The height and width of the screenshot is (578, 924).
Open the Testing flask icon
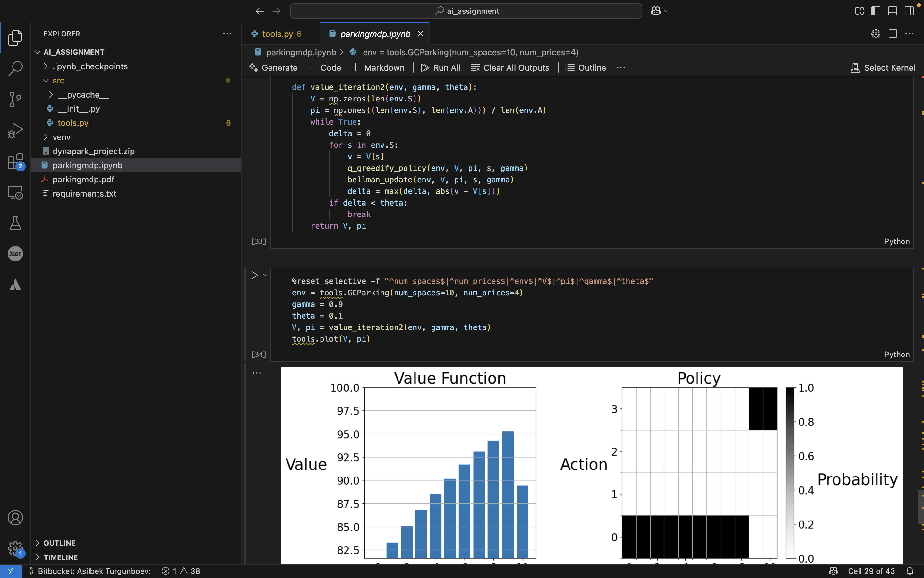15,223
